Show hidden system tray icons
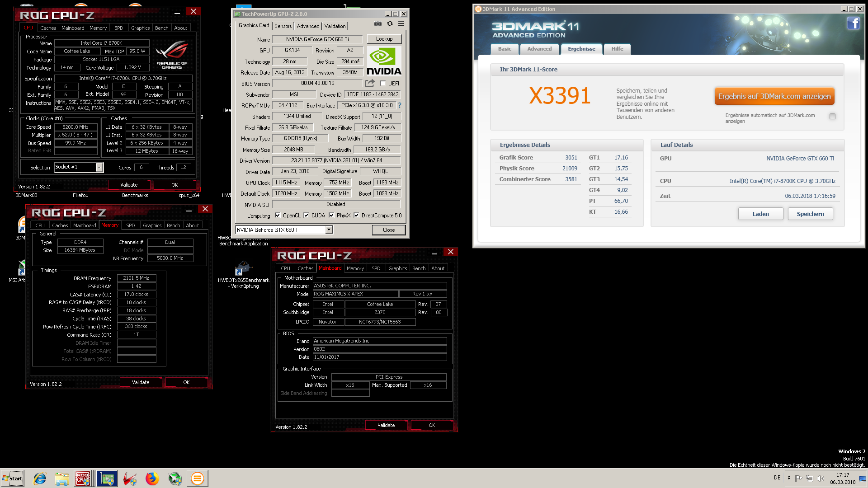868x488 pixels. tap(789, 478)
